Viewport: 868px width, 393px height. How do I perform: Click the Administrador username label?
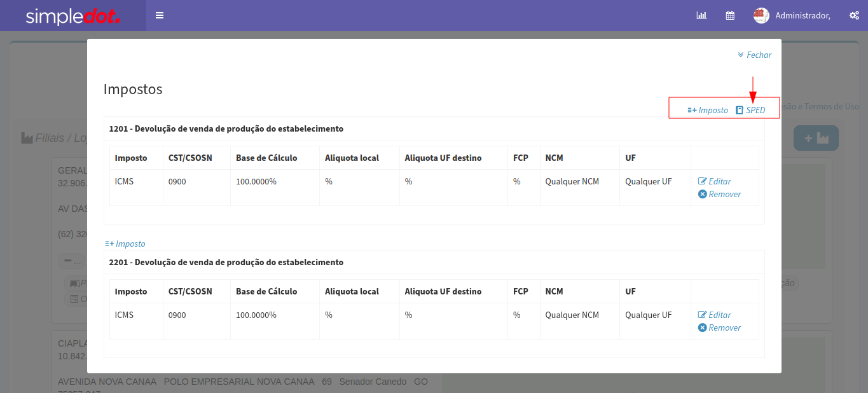pyautogui.click(x=803, y=15)
